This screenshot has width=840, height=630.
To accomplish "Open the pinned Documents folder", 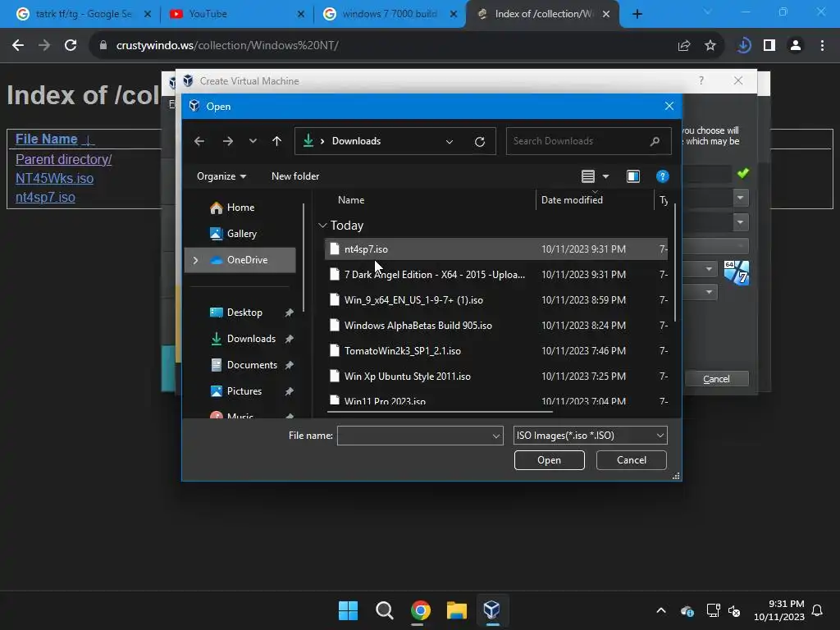I will point(252,365).
